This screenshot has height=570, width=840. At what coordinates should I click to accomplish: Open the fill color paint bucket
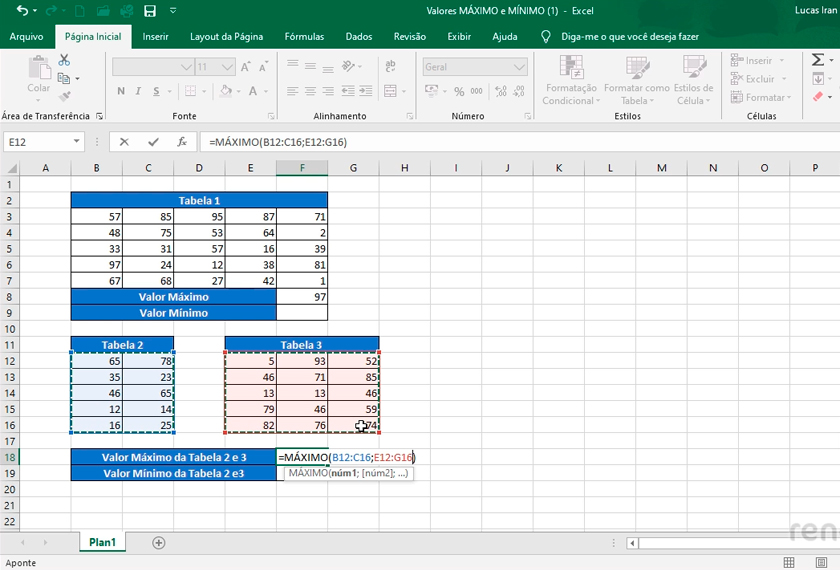[225, 91]
